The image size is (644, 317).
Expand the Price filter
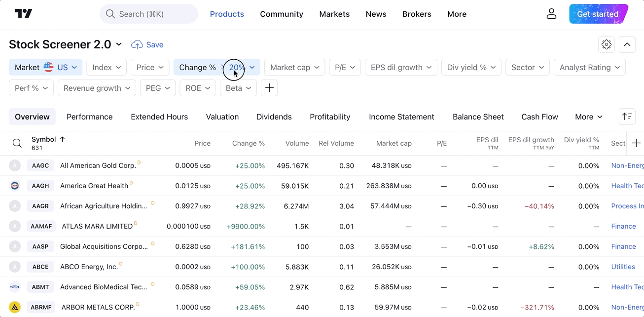click(150, 67)
